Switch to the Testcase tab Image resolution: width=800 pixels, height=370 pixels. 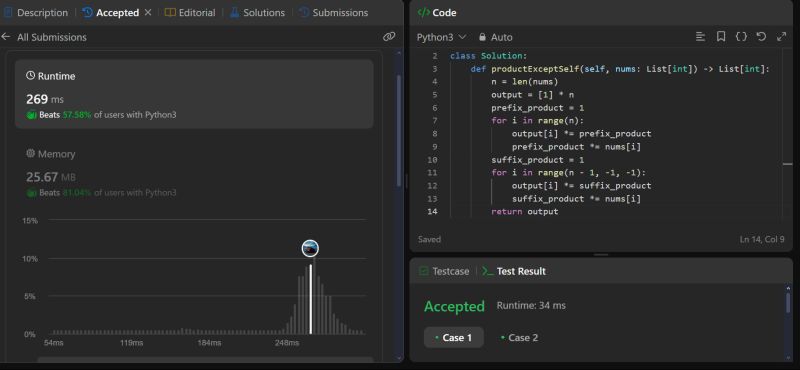(x=444, y=272)
